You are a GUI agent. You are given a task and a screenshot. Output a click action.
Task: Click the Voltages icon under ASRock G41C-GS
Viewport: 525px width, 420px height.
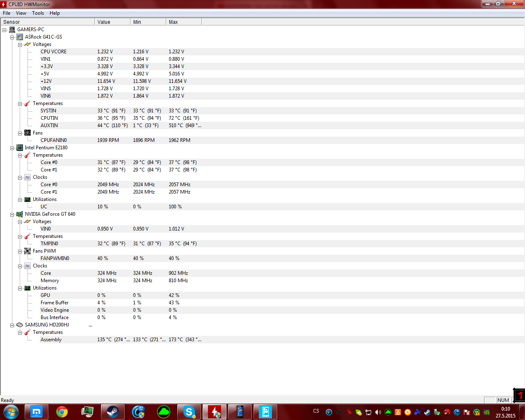click(27, 44)
